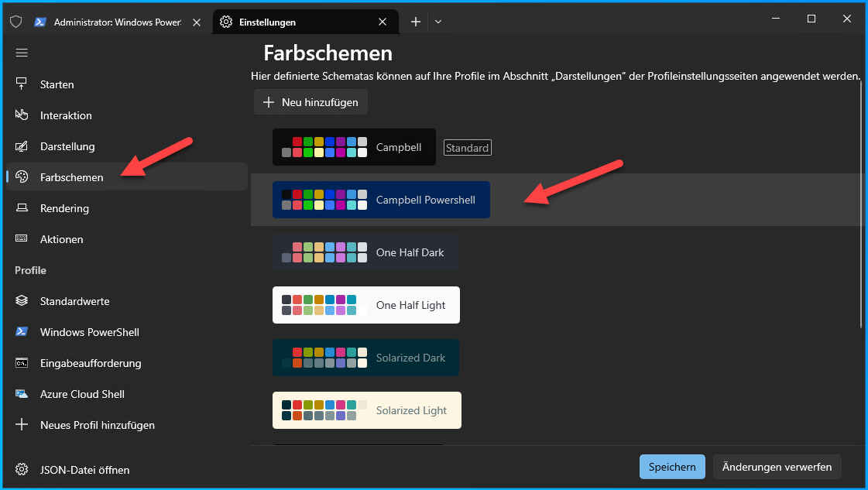The height and width of the screenshot is (490, 868).
Task: Click the Rendering monitor icon
Action: tap(22, 207)
